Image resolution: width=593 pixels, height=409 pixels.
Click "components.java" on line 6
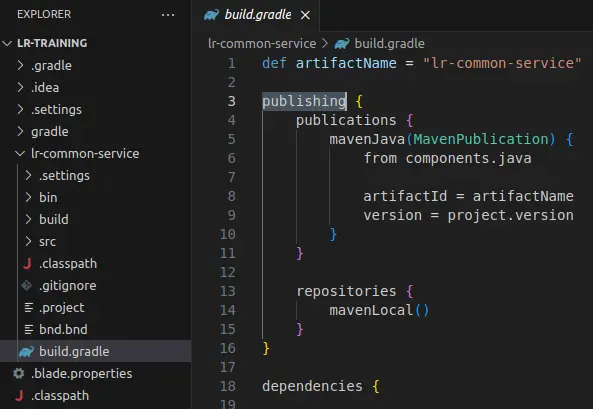469,159
